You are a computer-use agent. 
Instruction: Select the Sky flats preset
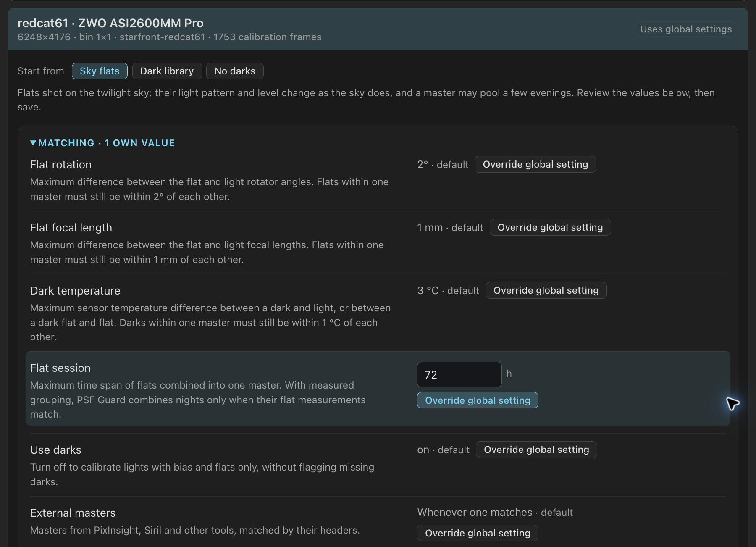[x=100, y=71]
